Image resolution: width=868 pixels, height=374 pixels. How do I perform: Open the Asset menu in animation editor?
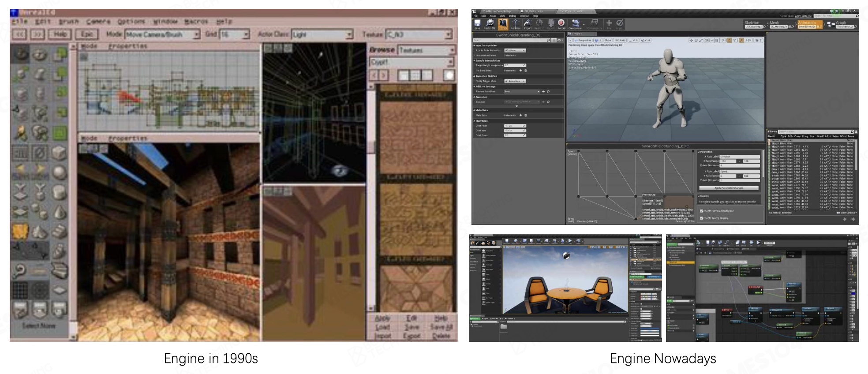(493, 16)
